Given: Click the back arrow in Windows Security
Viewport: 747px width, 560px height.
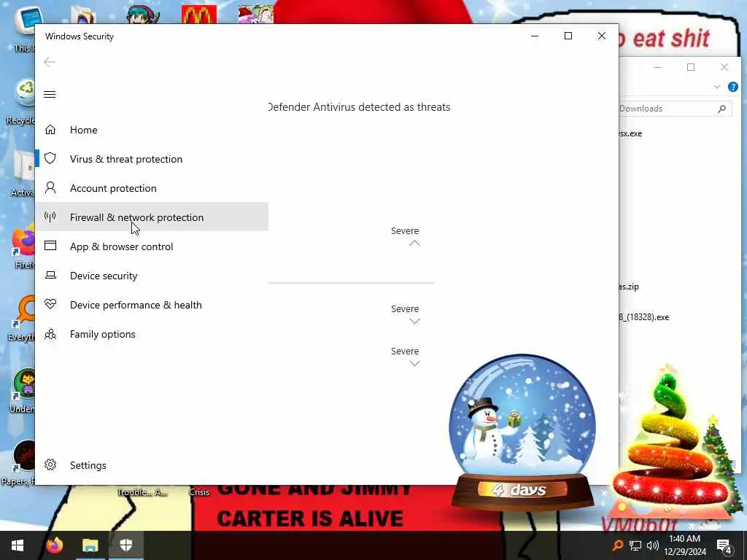Looking at the screenshot, I should 50,62.
